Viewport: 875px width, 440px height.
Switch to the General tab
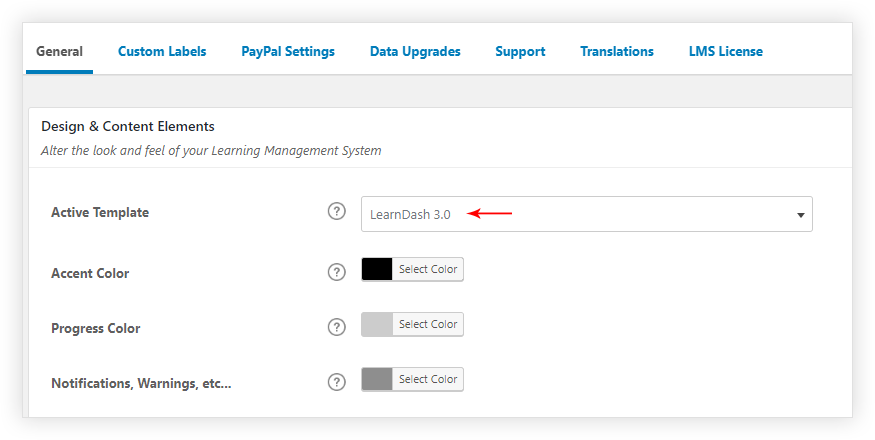coord(59,51)
